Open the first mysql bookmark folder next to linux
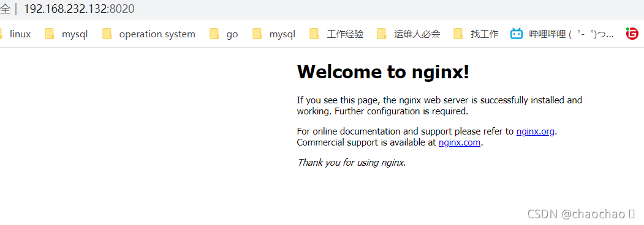 [67, 34]
